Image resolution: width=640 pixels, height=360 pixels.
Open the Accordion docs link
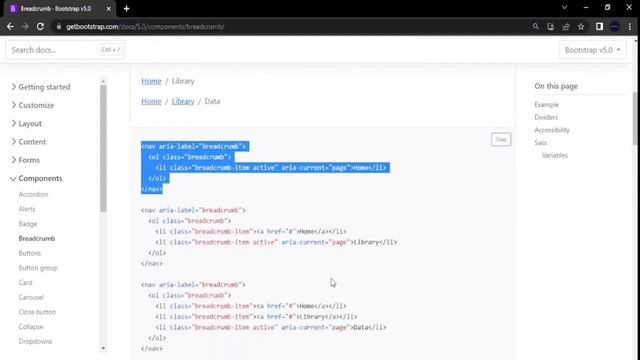coord(33,194)
